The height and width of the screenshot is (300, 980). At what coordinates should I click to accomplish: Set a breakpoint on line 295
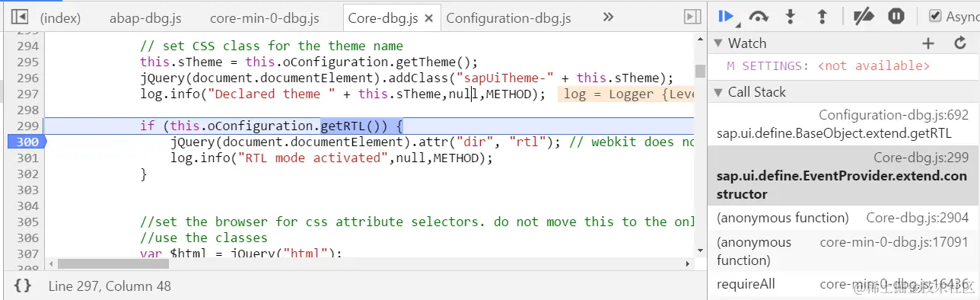[27, 62]
